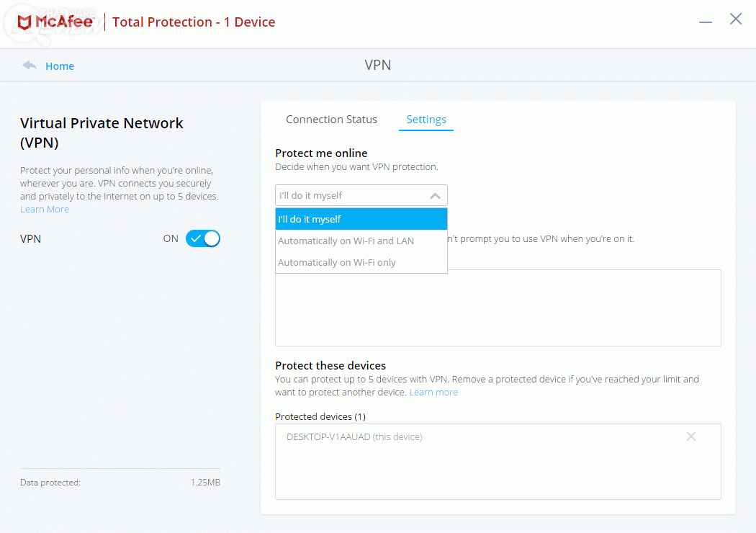This screenshot has width=756, height=533.
Task: Click the trusted networks list box
Action: click(x=576, y=310)
